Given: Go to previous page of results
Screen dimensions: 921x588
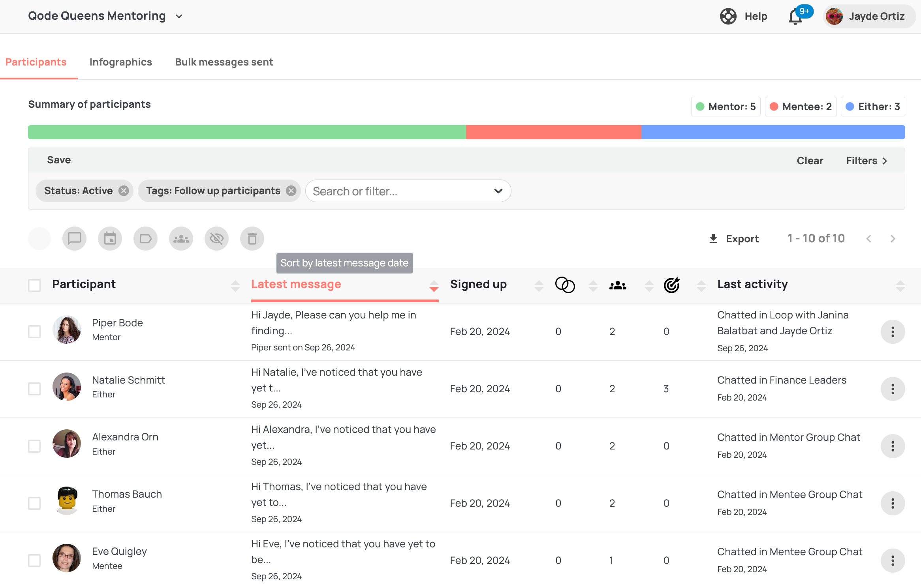Looking at the screenshot, I should [868, 239].
